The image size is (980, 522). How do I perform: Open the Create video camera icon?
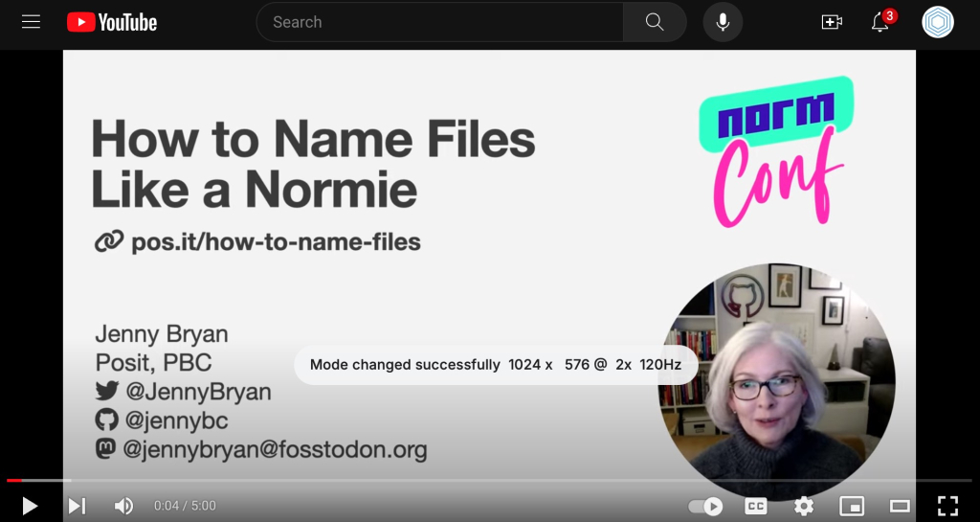[x=832, y=22]
